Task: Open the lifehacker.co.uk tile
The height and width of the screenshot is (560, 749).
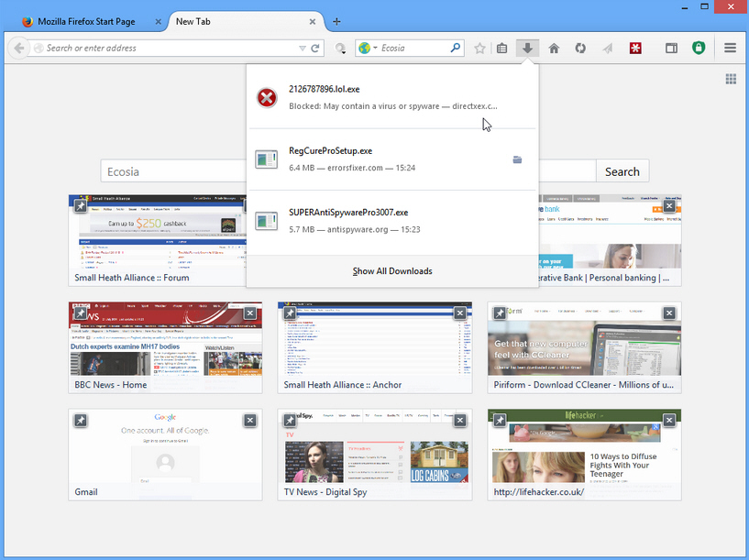Action: 584,455
